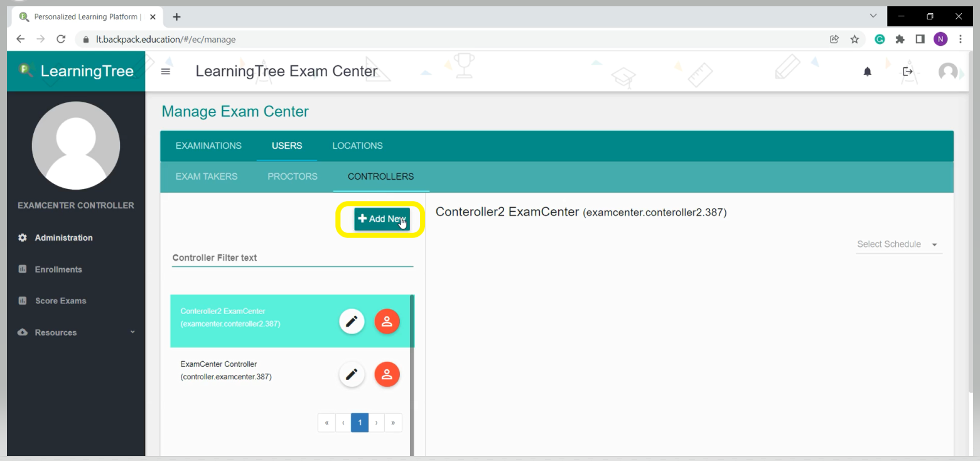Expand the Resources sidebar section
The height and width of the screenshot is (461, 980).
pyautogui.click(x=132, y=332)
